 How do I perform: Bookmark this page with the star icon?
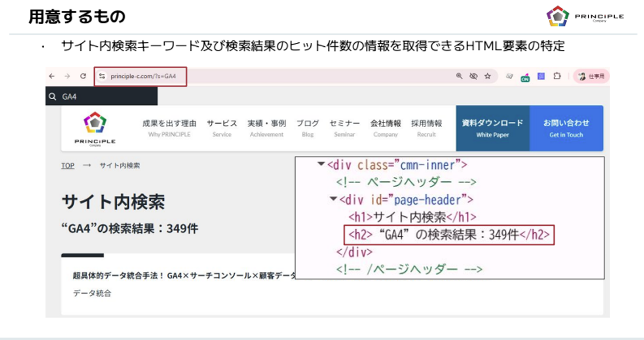tap(487, 76)
